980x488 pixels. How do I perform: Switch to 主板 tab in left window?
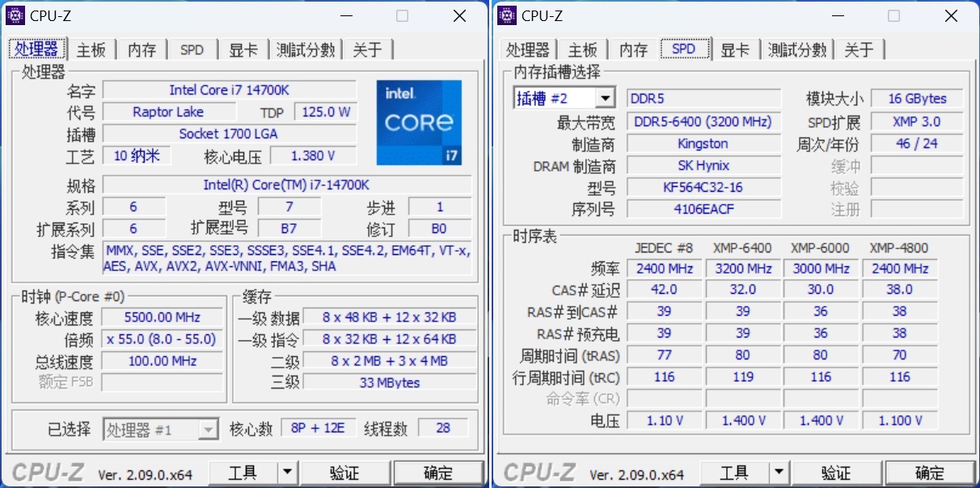[x=91, y=49]
